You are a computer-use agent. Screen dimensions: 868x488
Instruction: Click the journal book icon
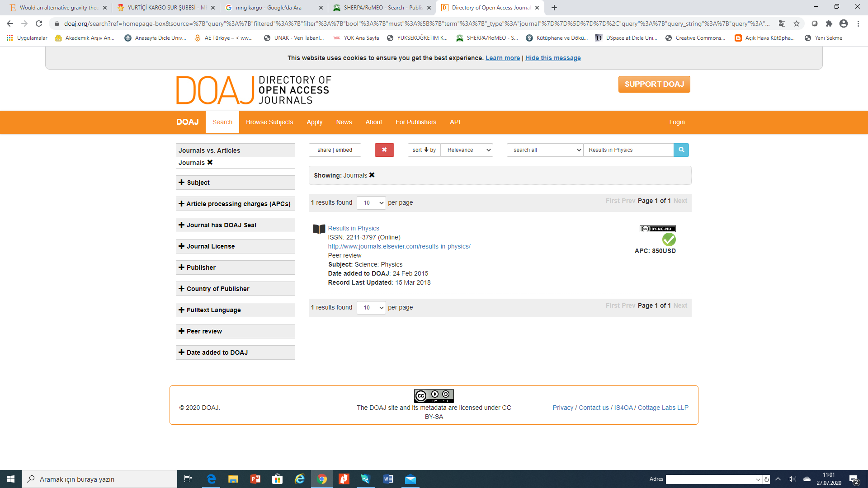319,229
